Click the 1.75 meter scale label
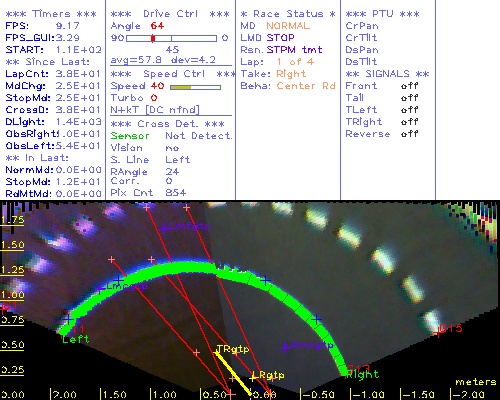The image size is (500, 400). [x=12, y=220]
